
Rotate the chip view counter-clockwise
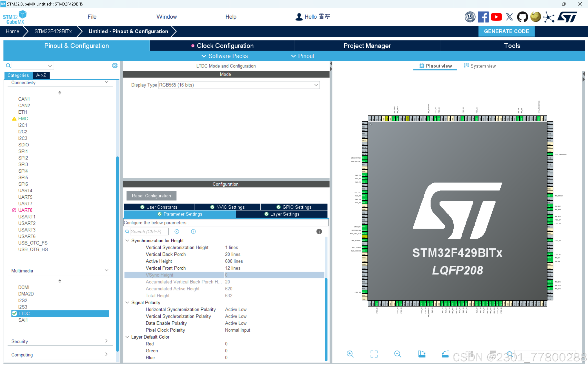click(445, 354)
